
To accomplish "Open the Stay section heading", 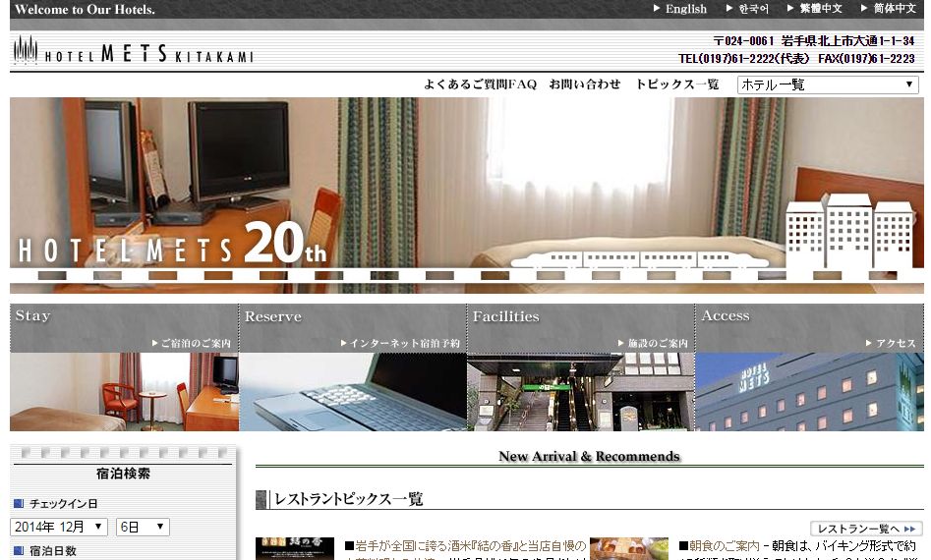I will (33, 315).
